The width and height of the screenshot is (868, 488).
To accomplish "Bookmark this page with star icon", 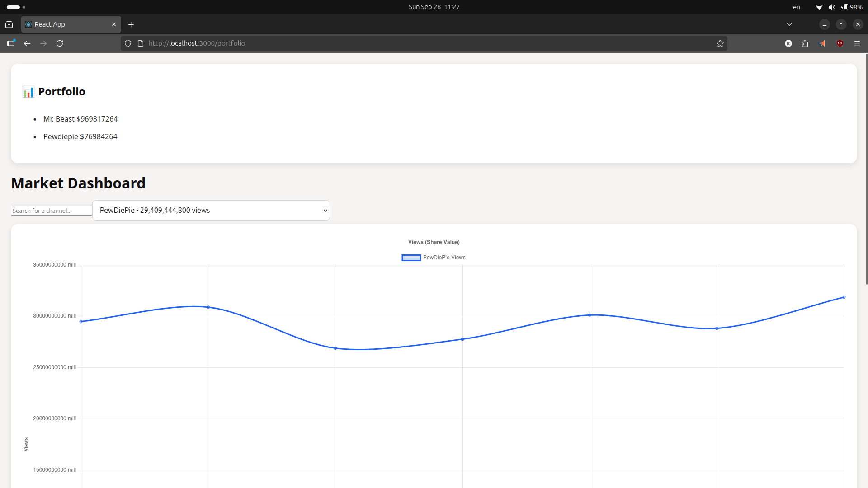I will pyautogui.click(x=720, y=43).
